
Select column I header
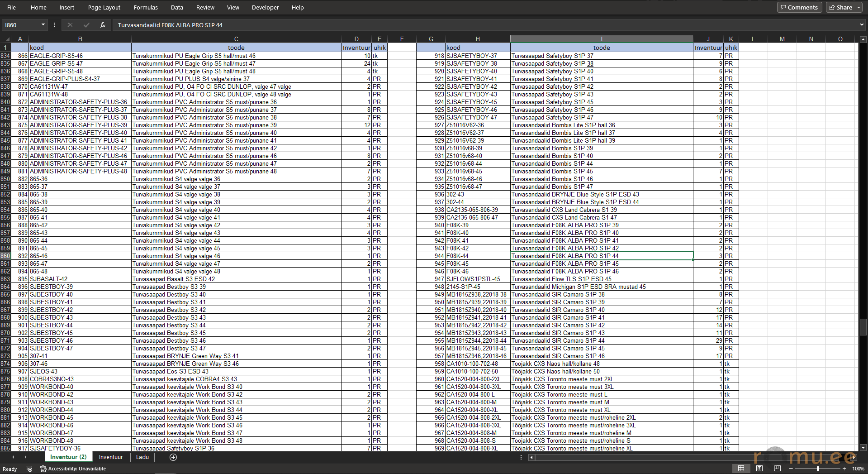pyautogui.click(x=602, y=39)
